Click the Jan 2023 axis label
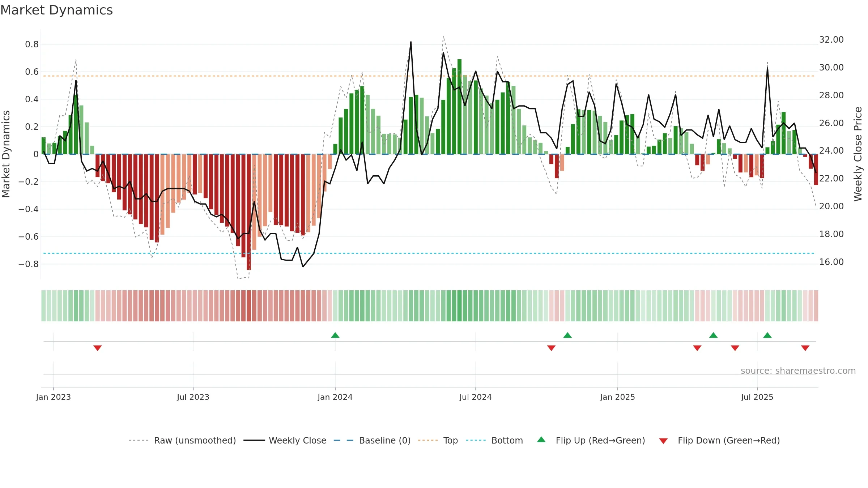This screenshot has height=488, width=868. coord(54,397)
